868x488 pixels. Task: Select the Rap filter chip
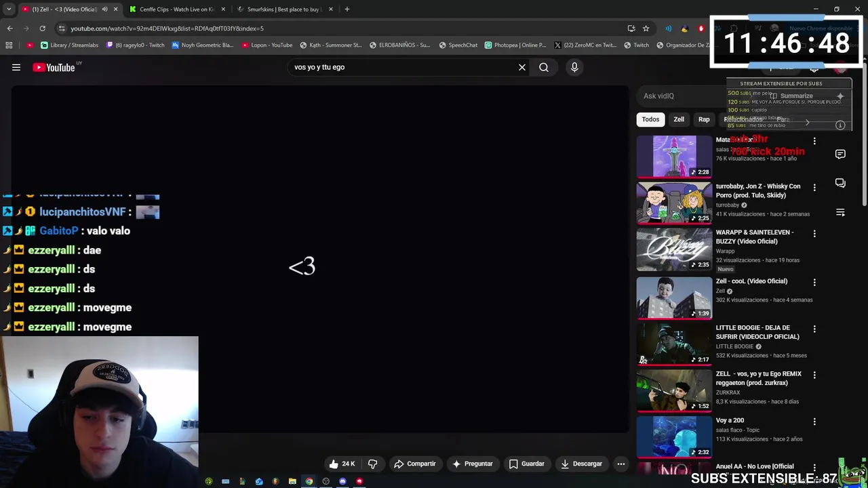tap(704, 119)
